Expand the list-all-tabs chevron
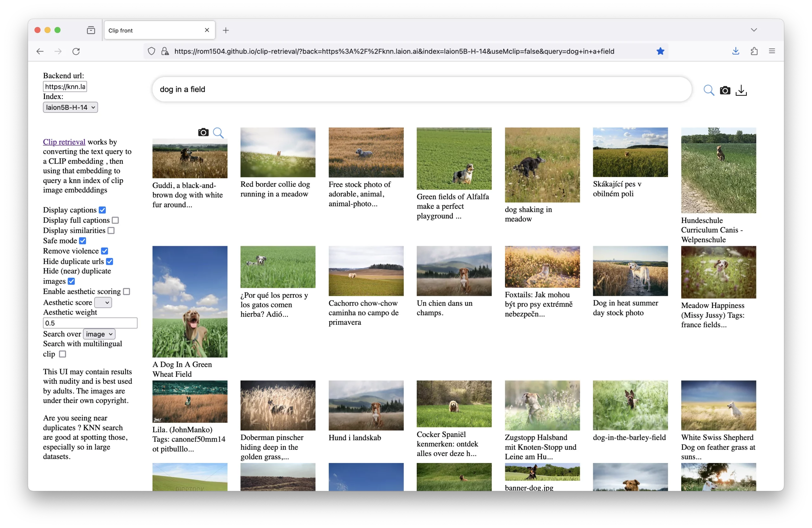This screenshot has width=812, height=528. click(754, 30)
